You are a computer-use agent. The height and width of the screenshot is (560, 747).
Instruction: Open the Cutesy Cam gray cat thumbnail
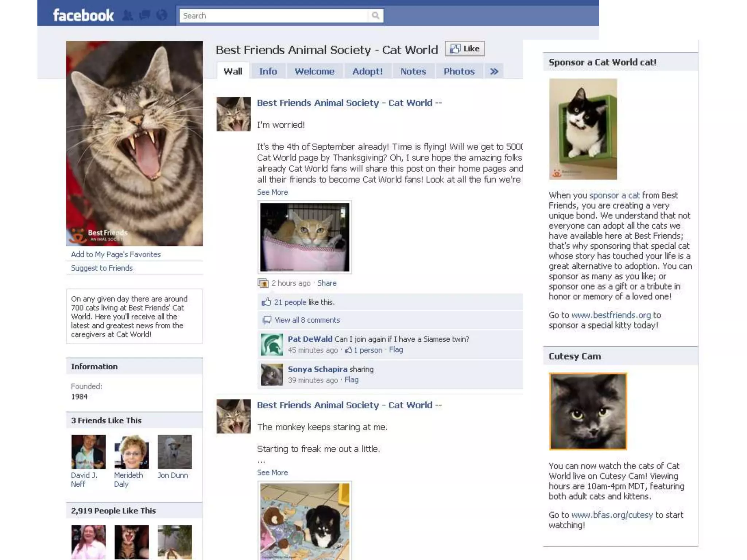588,411
